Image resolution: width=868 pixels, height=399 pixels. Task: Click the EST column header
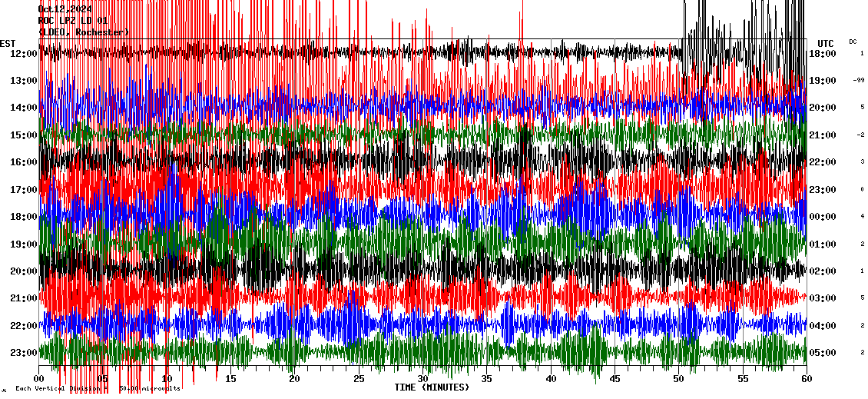[x=8, y=43]
